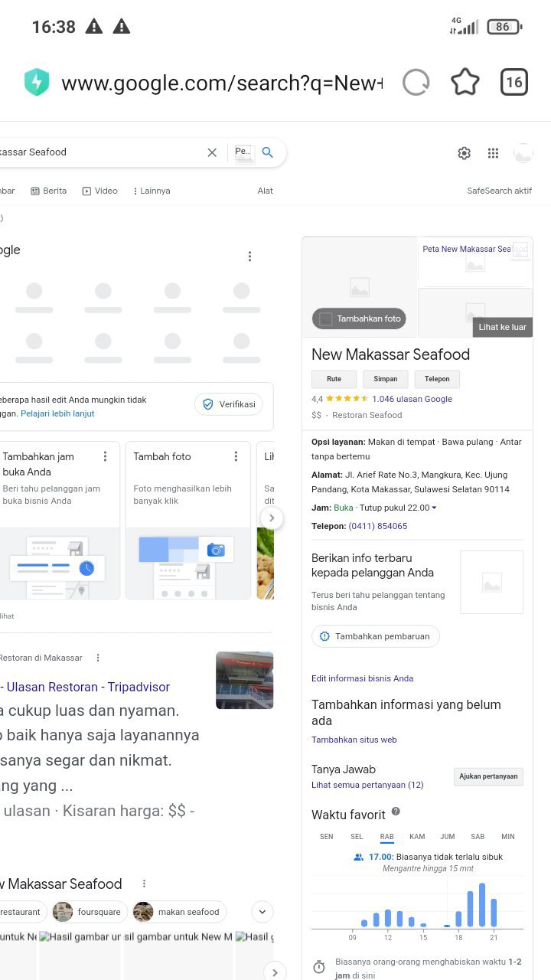Screen dimensions: 551x980
Task: Open Google settings gear icon
Action: click(464, 153)
